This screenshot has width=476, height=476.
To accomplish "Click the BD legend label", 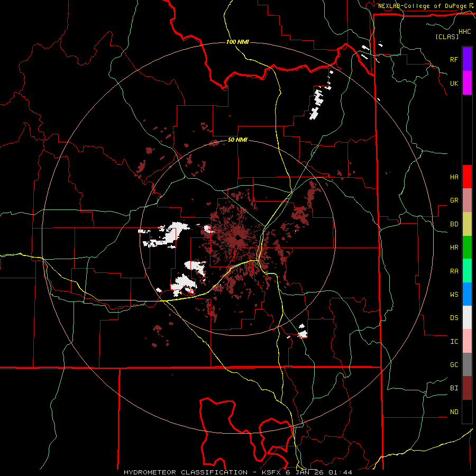I will coord(454,224).
